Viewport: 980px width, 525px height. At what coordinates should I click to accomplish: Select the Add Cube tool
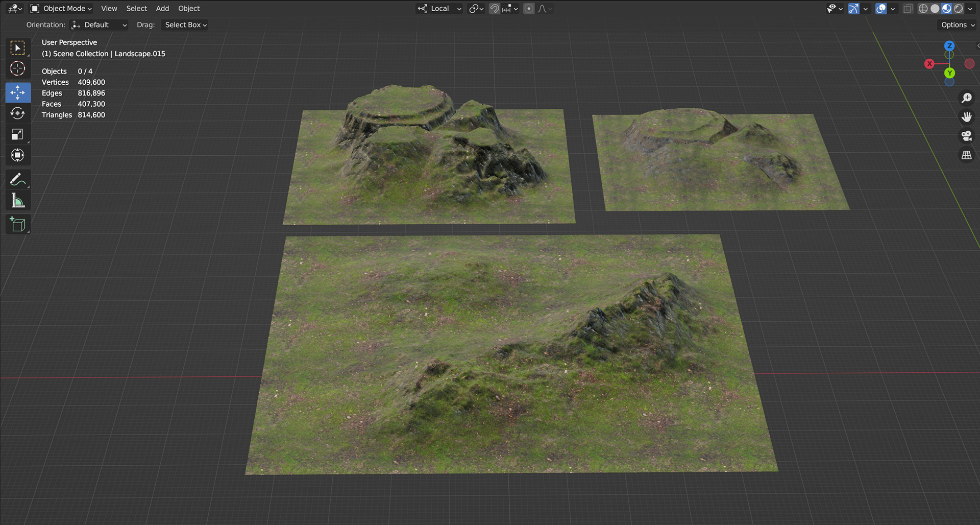[x=18, y=225]
